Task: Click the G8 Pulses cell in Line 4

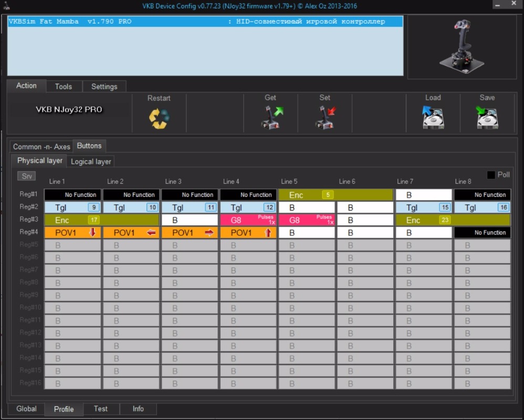Action: (x=248, y=220)
